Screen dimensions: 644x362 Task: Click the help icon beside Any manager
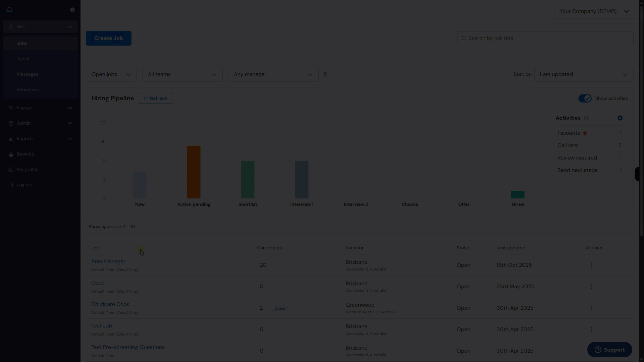point(325,74)
